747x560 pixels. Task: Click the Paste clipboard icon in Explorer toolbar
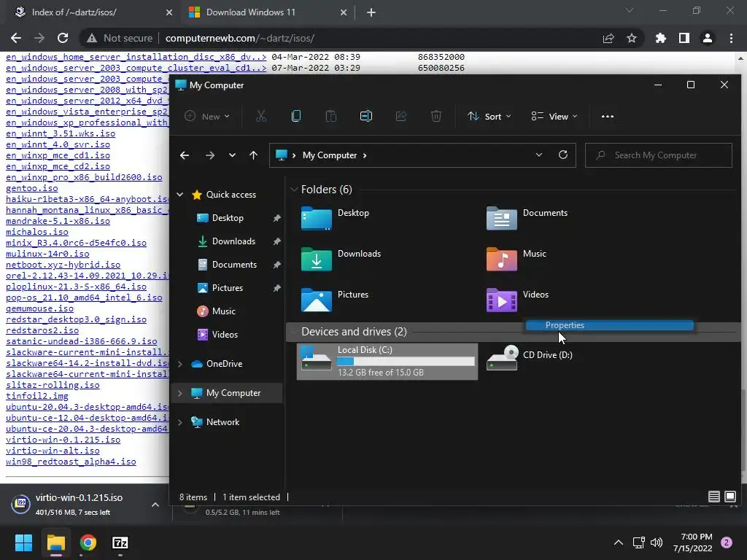pos(330,116)
